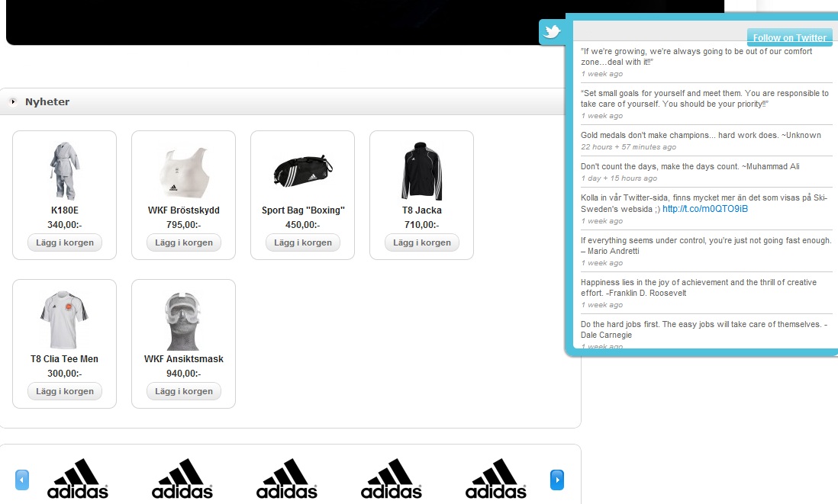Click the "Set small goals" tweet text
Image resolution: width=838 pixels, height=504 pixels.
click(x=704, y=98)
